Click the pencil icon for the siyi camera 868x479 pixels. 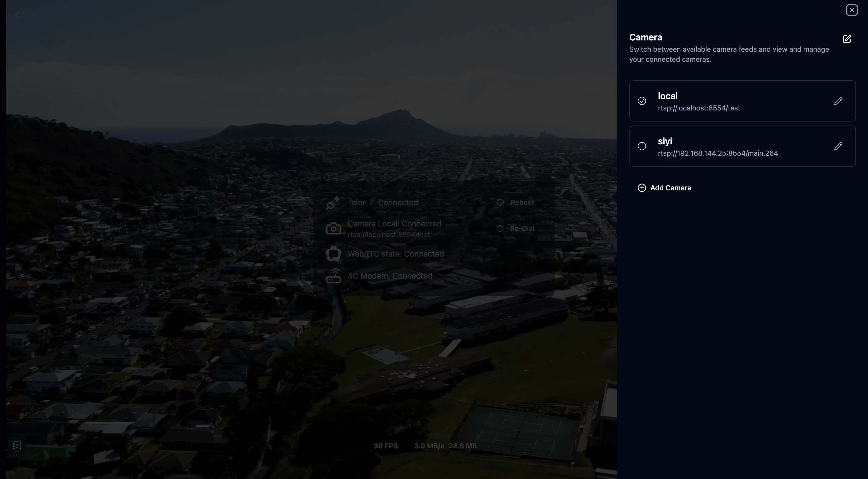point(839,146)
